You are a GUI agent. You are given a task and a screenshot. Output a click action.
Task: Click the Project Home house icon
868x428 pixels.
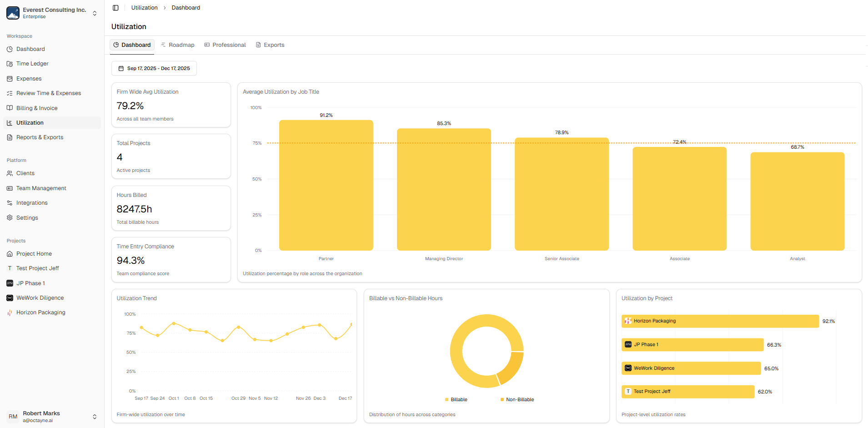pyautogui.click(x=10, y=254)
